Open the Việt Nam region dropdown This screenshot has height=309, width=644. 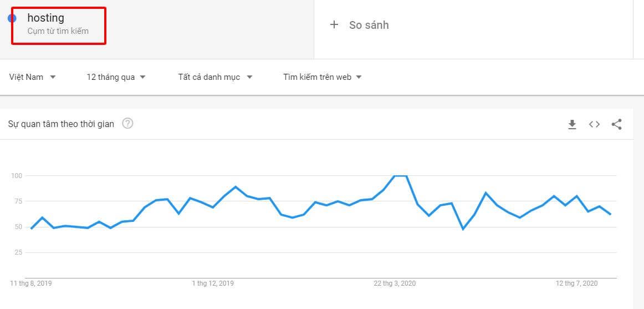33,77
